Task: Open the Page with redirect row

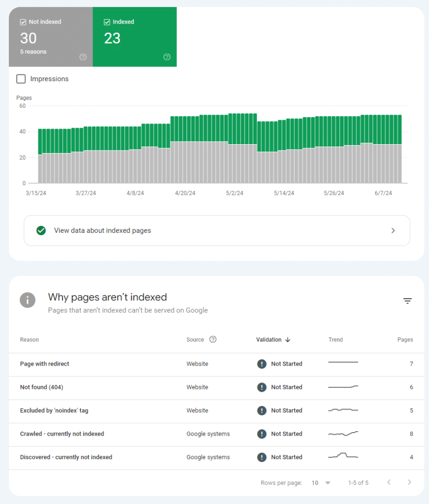Action: coord(45,364)
